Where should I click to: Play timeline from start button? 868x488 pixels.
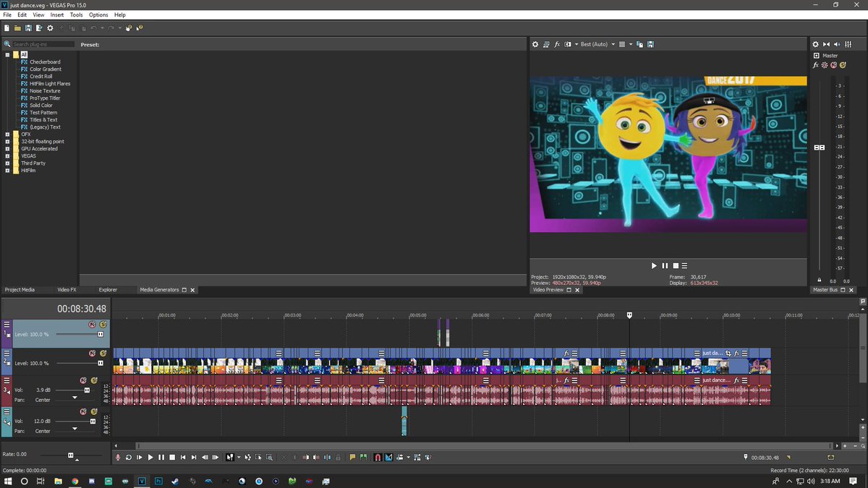click(x=140, y=457)
